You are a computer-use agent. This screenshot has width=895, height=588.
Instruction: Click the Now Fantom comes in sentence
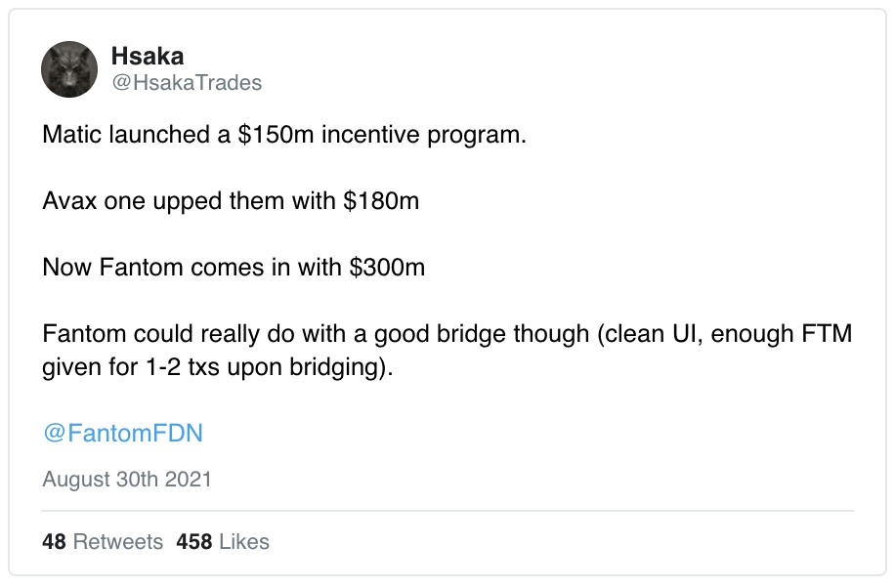(234, 268)
